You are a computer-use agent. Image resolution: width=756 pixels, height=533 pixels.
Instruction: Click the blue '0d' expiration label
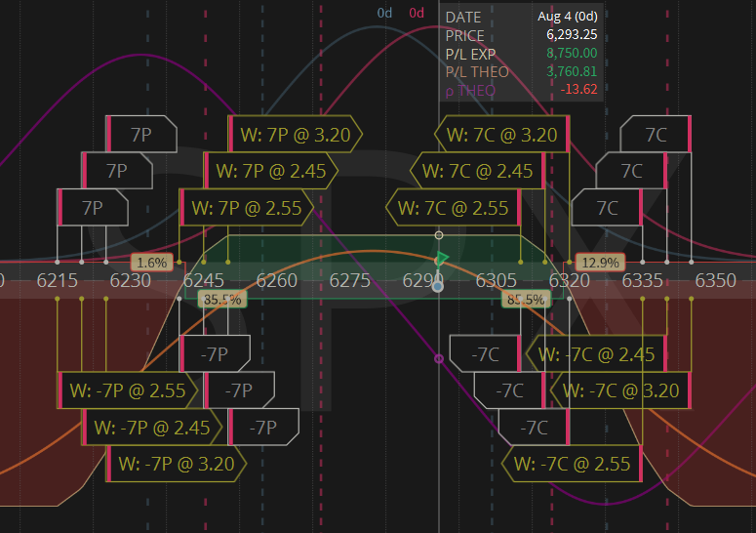click(384, 13)
